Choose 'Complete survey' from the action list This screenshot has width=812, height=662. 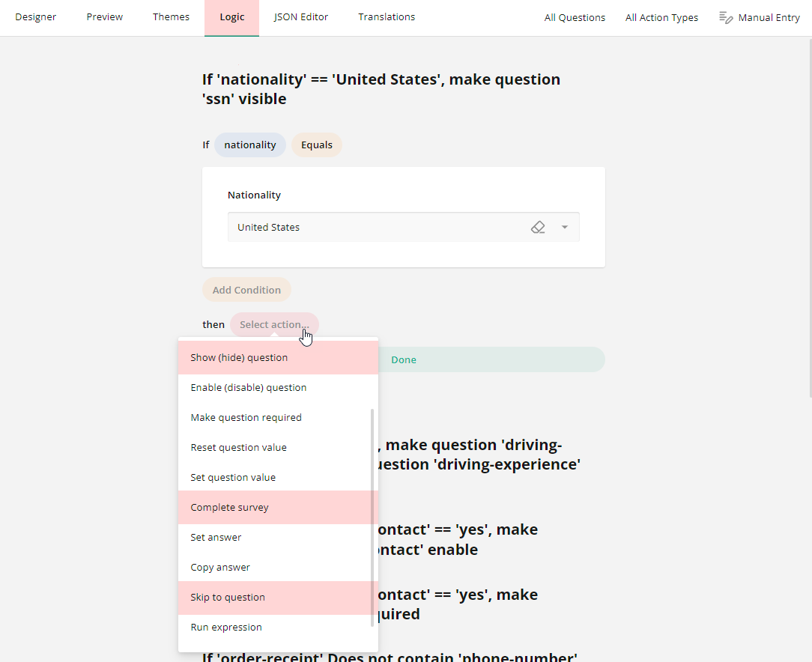click(229, 507)
